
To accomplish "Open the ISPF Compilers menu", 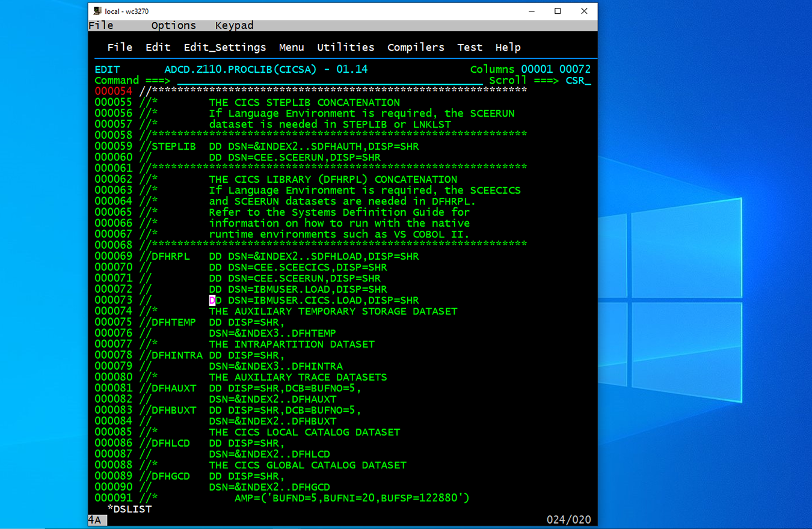I will coord(416,47).
